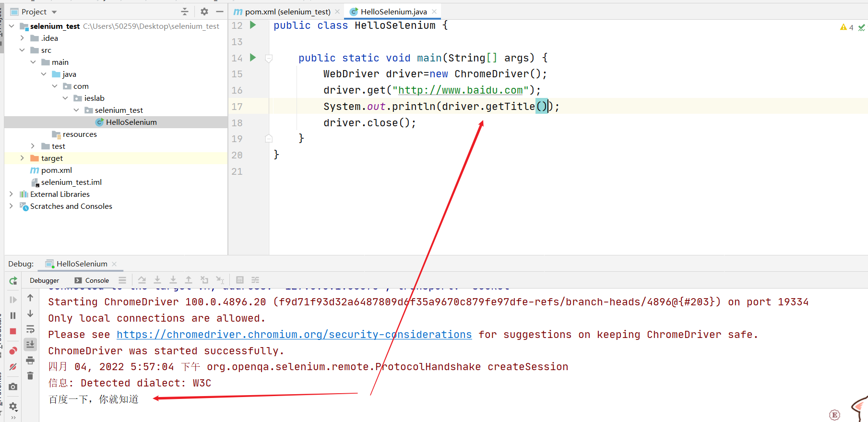
Task: Click Trace Current Stream Chain icon
Action: (x=255, y=280)
